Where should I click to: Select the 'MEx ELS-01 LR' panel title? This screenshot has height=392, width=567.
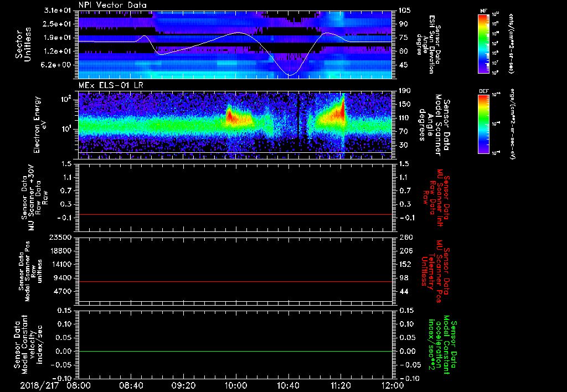click(x=110, y=85)
